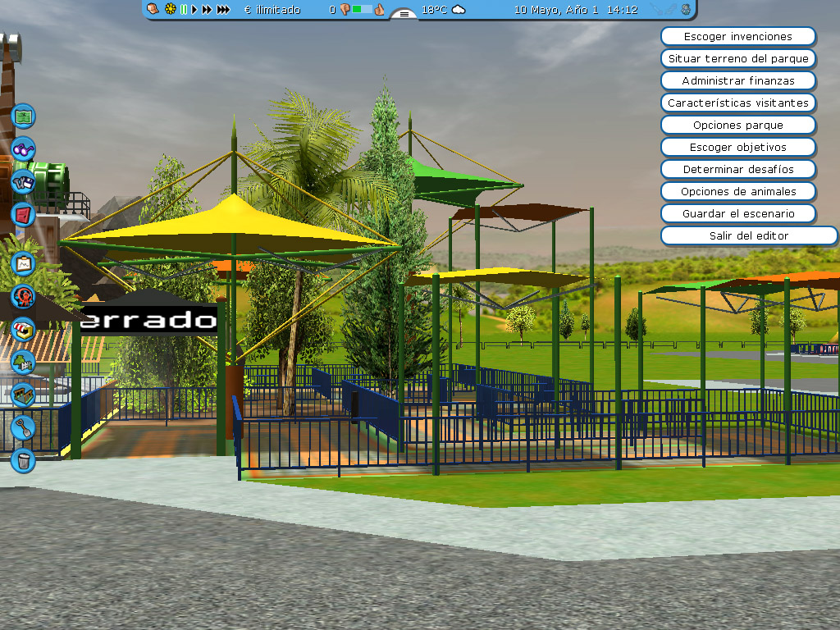Click the thumbs-down rating icon
The image size is (840, 630).
(345, 9)
